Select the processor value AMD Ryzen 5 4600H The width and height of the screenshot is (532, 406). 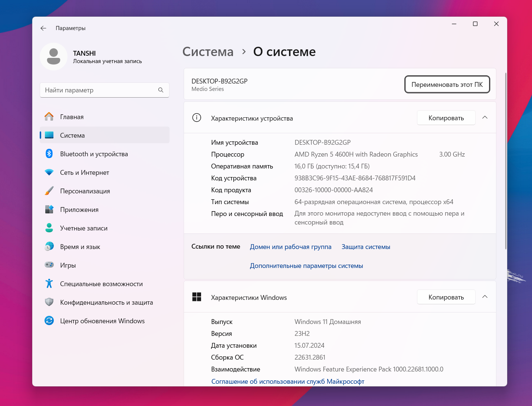[x=356, y=154]
